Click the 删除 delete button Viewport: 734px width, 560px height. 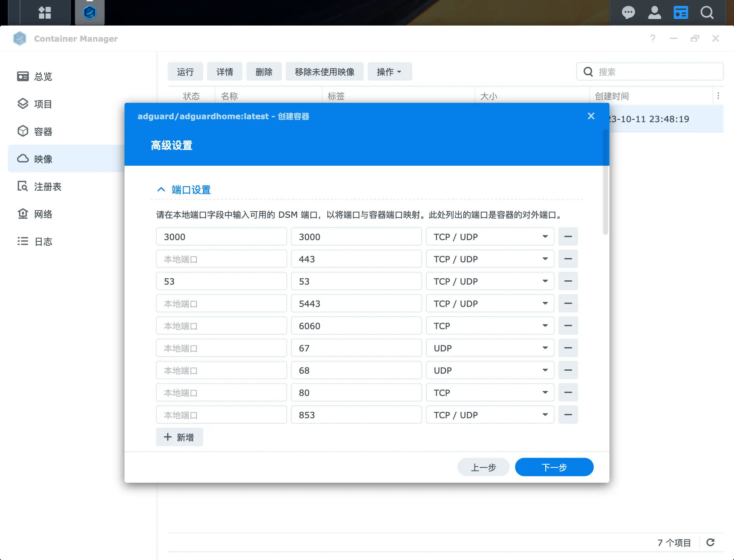click(264, 72)
